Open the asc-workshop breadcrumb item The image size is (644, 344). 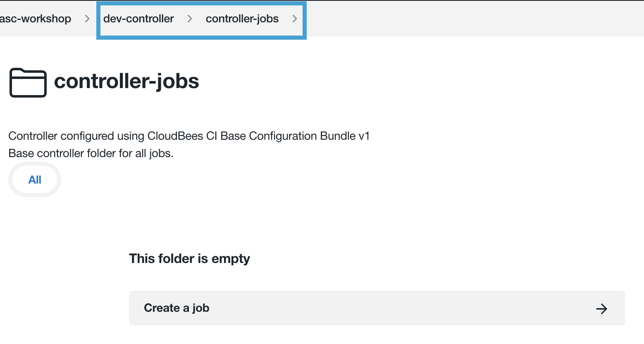pyautogui.click(x=36, y=19)
